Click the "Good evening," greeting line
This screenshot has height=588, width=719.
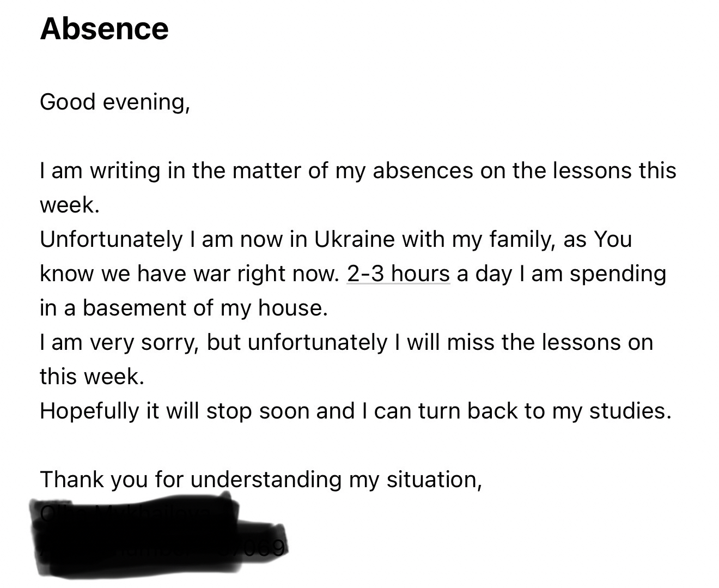(x=115, y=102)
